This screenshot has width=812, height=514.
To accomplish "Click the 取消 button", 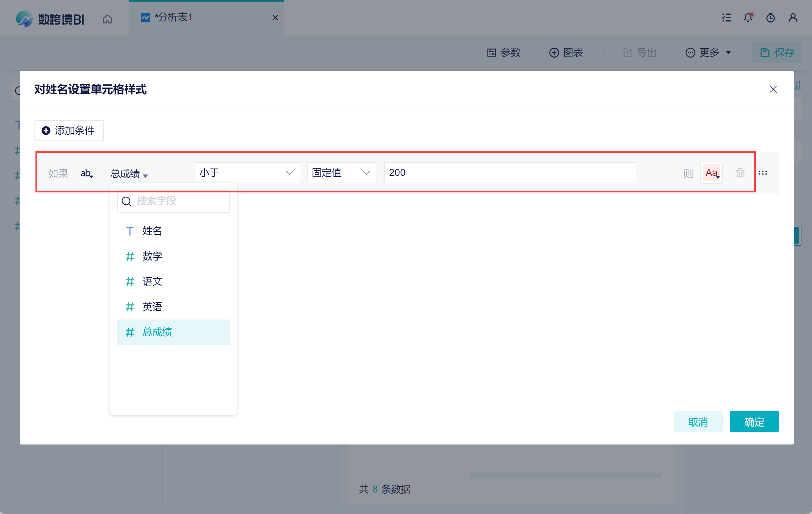I will point(698,421).
